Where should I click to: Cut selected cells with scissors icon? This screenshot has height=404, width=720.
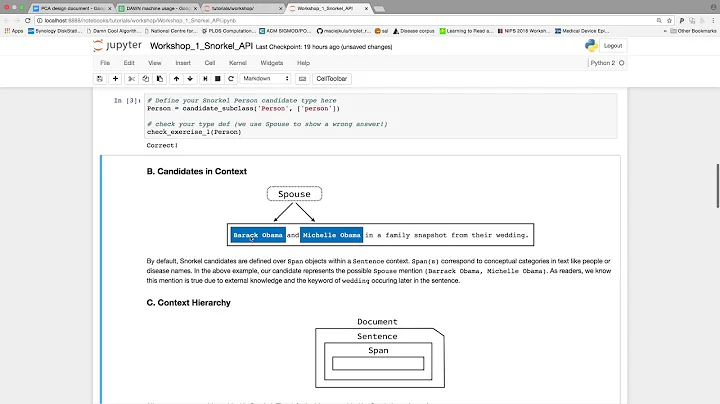pyautogui.click(x=131, y=79)
